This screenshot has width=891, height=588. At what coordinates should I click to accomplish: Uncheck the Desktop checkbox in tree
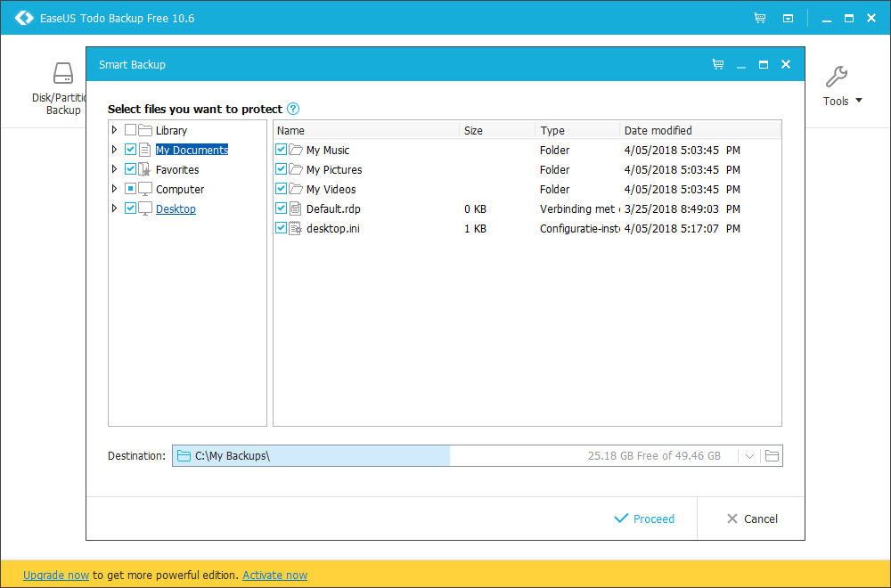tap(130, 208)
